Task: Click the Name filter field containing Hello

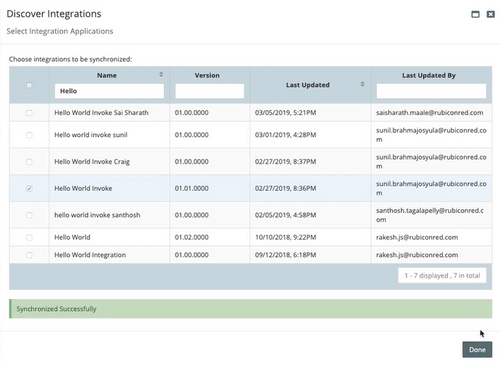Action: (x=109, y=91)
